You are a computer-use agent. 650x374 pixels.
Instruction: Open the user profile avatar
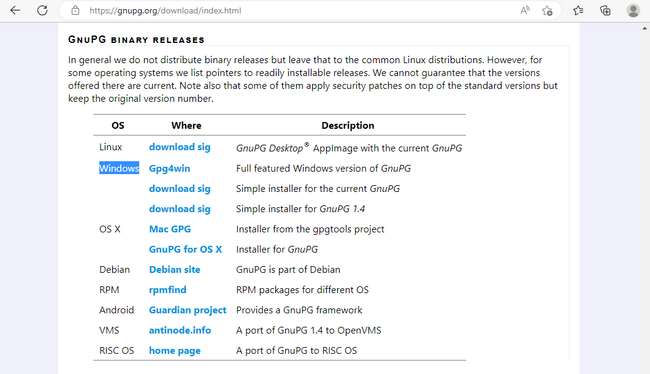[633, 10]
